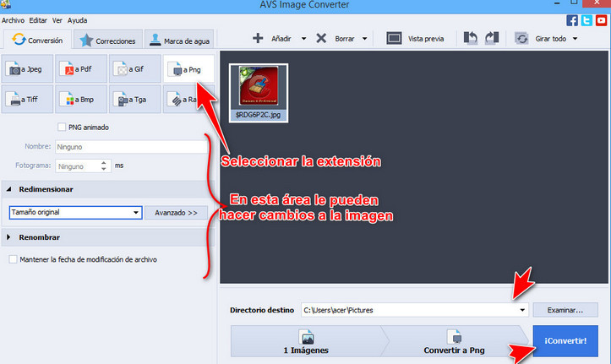Click the rotate right arrow icon

pos(492,39)
